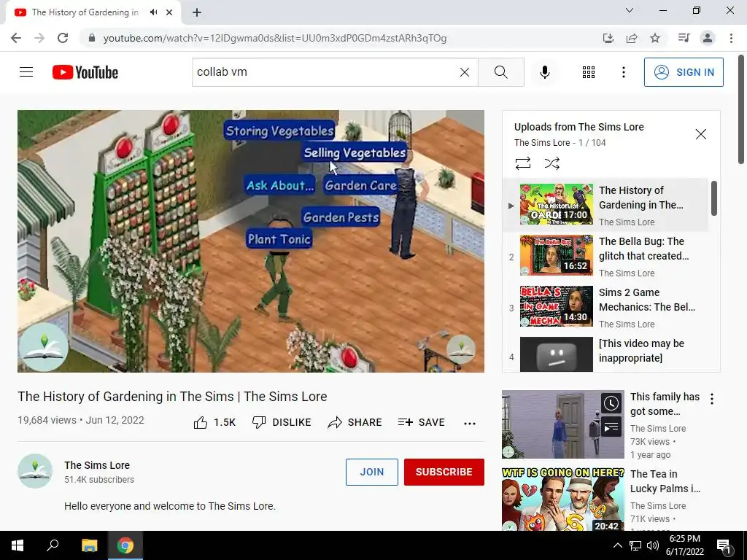Toggle shuffle playlist

pyautogui.click(x=551, y=163)
